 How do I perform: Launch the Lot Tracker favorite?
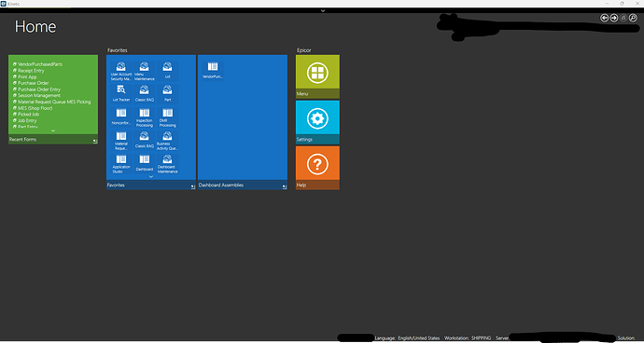(121, 94)
